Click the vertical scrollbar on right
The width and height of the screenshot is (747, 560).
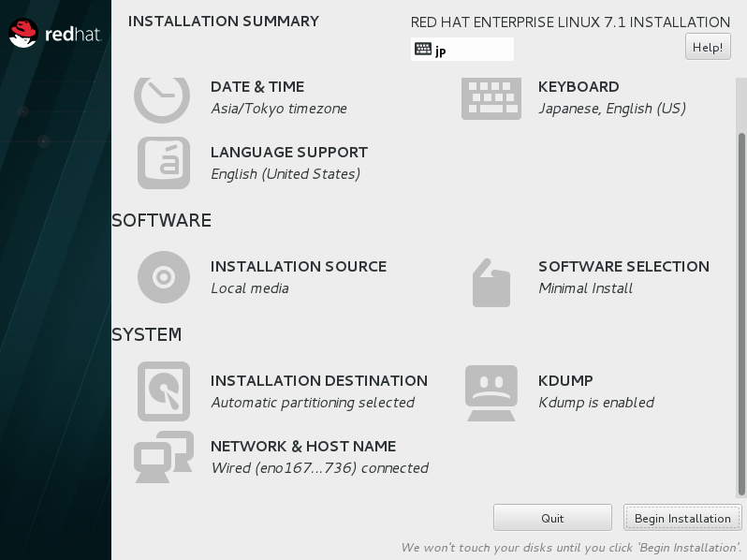coord(741,315)
